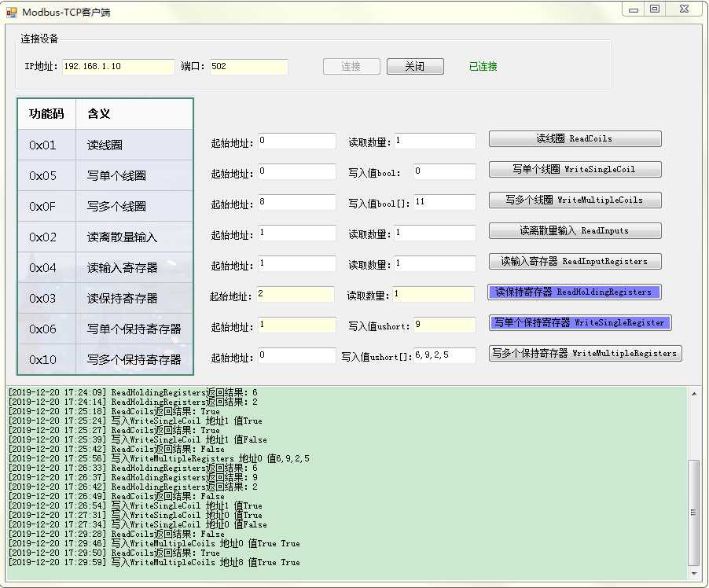Click the 0x01 function code cell
The height and width of the screenshot is (588, 709).
pos(46,145)
